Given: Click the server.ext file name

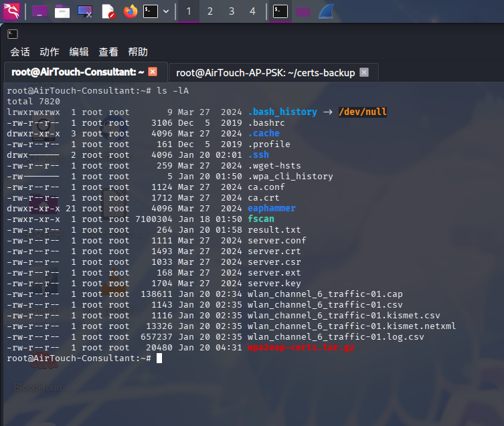Looking at the screenshot, I should 274,272.
